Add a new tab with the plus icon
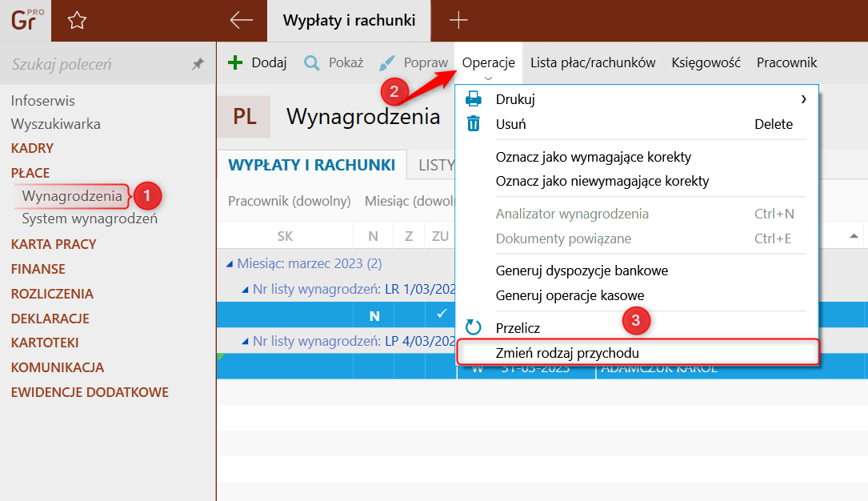 click(458, 21)
